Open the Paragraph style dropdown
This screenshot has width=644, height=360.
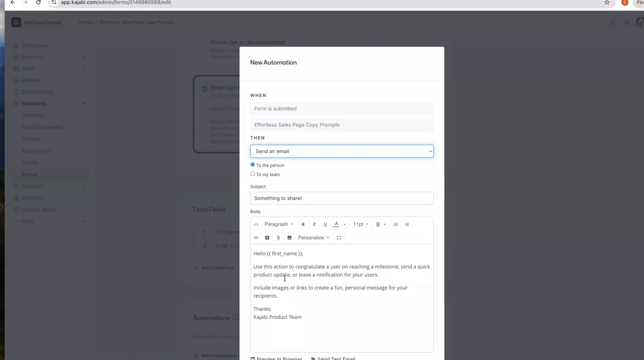[279, 224]
